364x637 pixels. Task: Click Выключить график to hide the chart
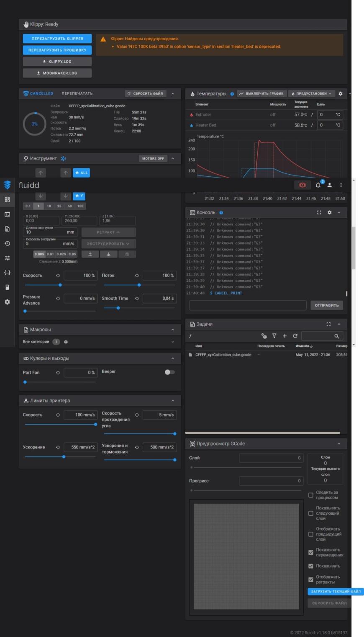coord(261,94)
